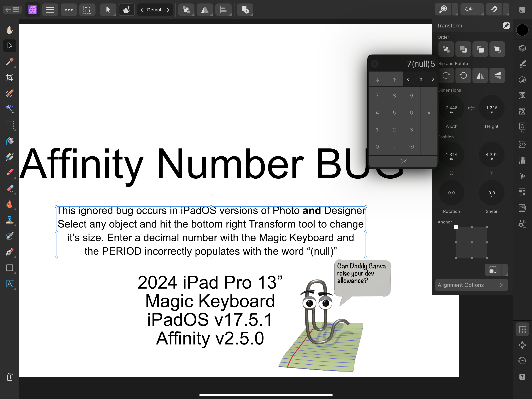Tap the Height 1.215 in field

click(x=492, y=108)
